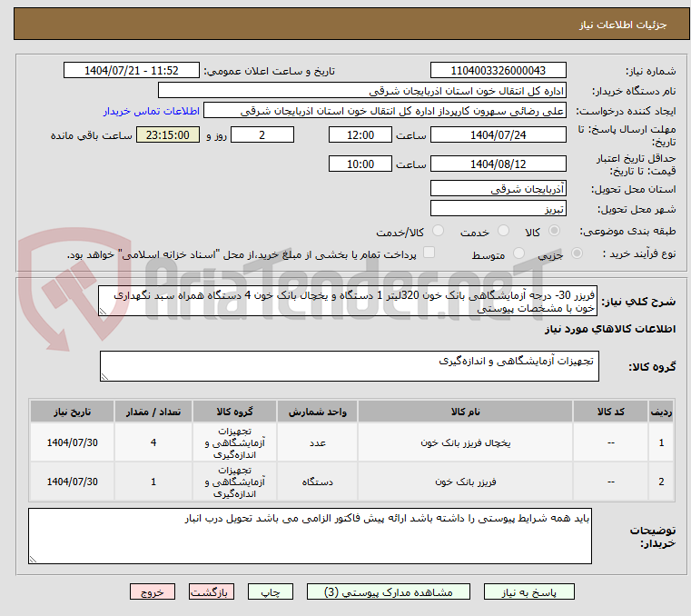Click the delivery province field آذربایجان شرقی

point(498,189)
